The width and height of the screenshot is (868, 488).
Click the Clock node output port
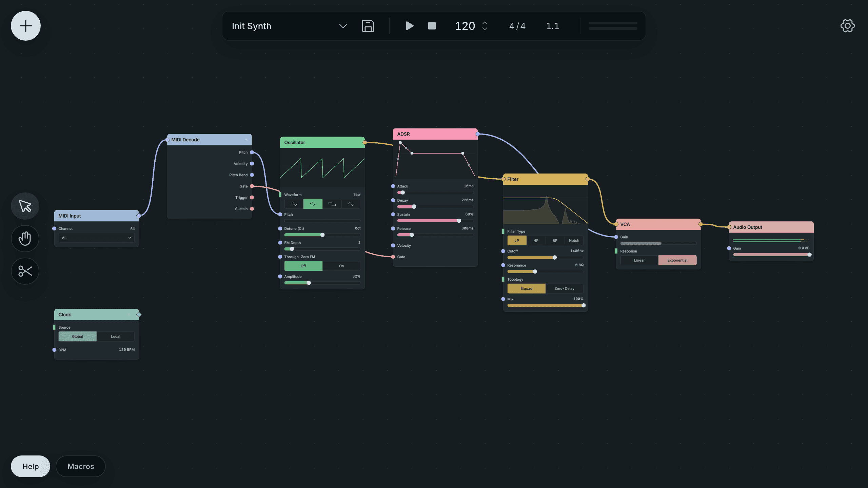[139, 314]
